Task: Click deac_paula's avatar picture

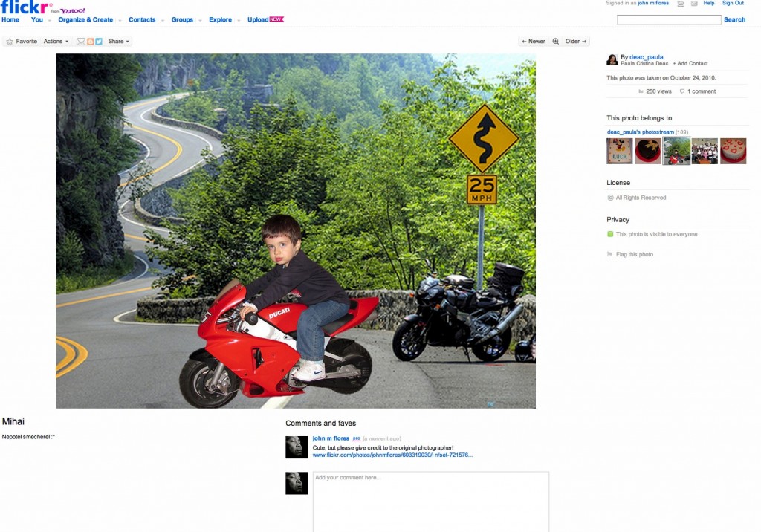Action: [x=612, y=59]
